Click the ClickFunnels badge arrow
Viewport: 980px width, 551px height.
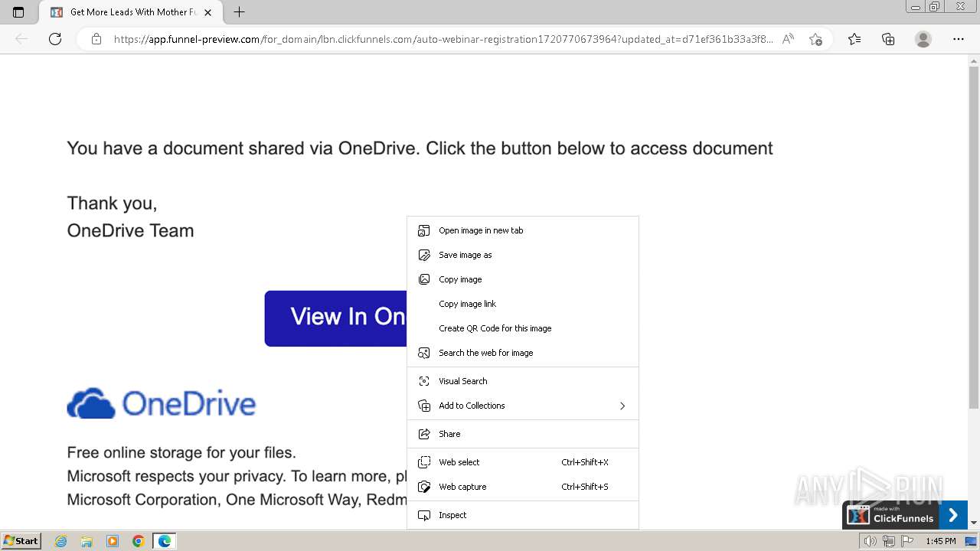(x=953, y=515)
